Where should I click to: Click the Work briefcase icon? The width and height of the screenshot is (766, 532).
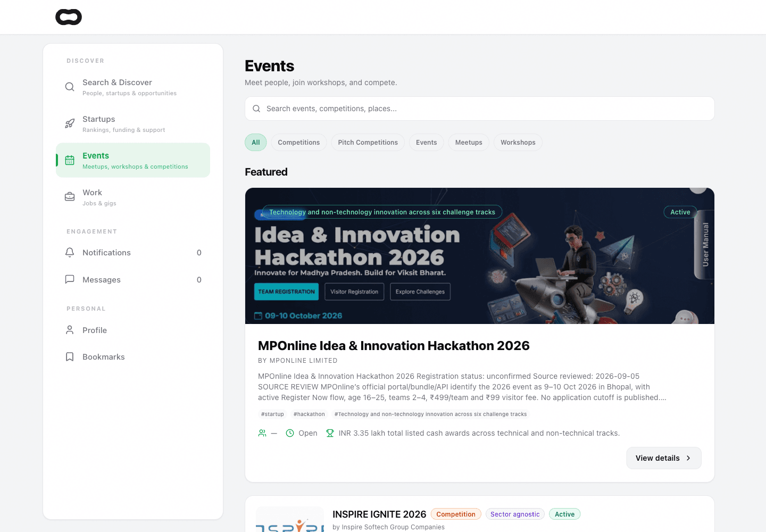pos(70,197)
